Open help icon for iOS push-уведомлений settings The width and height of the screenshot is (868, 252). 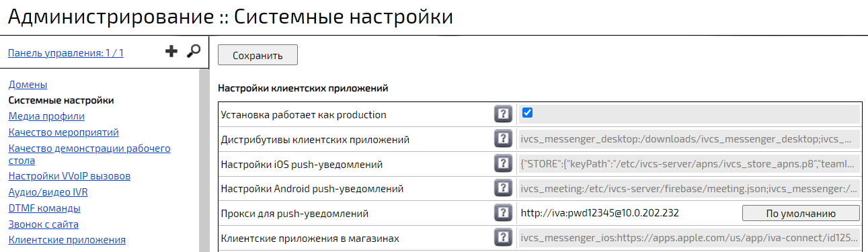[x=504, y=164]
